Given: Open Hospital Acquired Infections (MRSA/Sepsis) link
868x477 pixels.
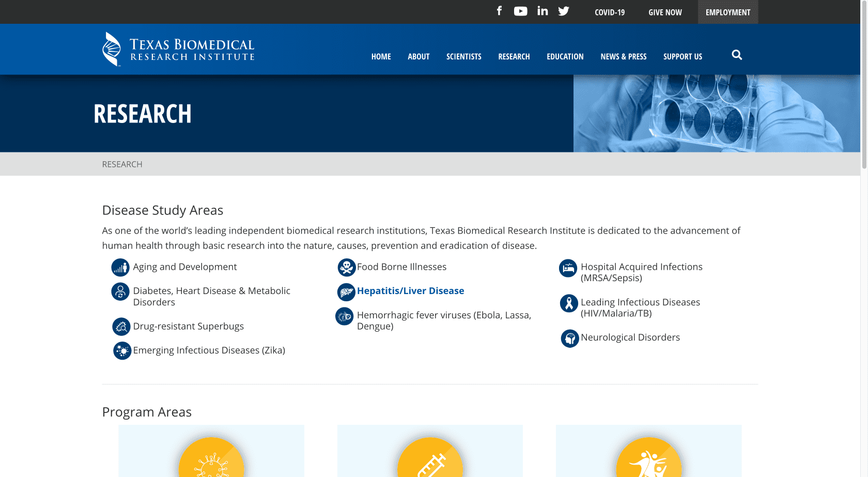Looking at the screenshot, I should click(642, 272).
